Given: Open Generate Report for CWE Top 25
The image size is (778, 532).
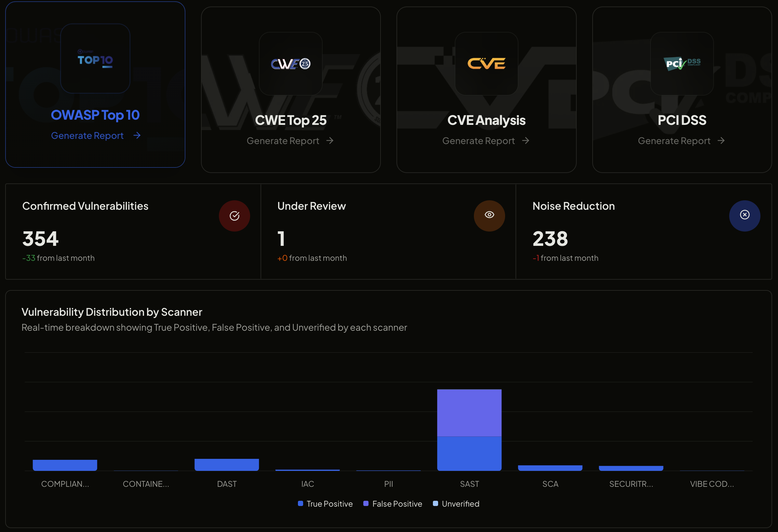Looking at the screenshot, I should (283, 141).
